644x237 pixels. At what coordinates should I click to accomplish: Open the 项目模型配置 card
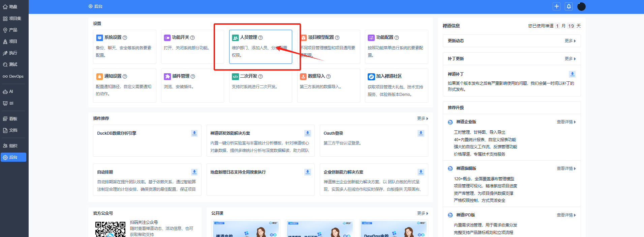(329, 47)
